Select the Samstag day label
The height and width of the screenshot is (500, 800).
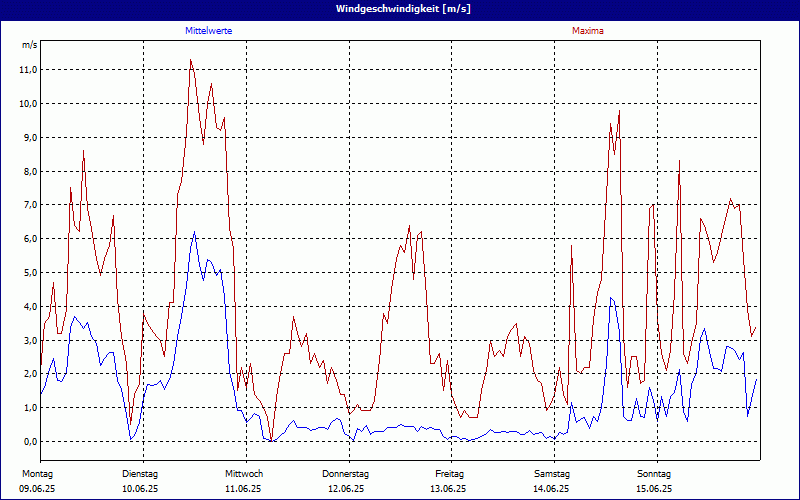click(x=552, y=474)
